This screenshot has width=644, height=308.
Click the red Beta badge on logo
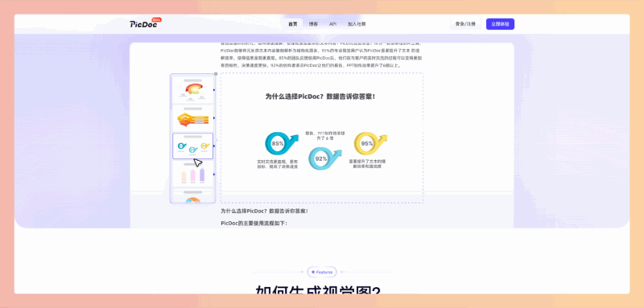coord(156,19)
